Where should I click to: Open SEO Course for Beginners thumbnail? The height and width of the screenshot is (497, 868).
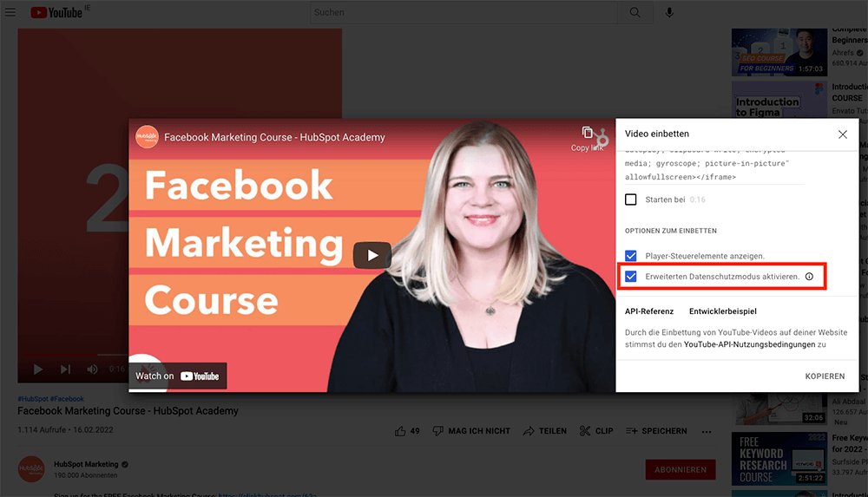(779, 52)
